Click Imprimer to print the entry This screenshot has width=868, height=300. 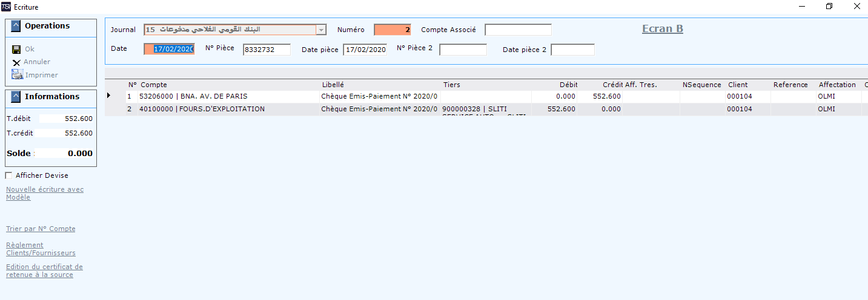(41, 75)
